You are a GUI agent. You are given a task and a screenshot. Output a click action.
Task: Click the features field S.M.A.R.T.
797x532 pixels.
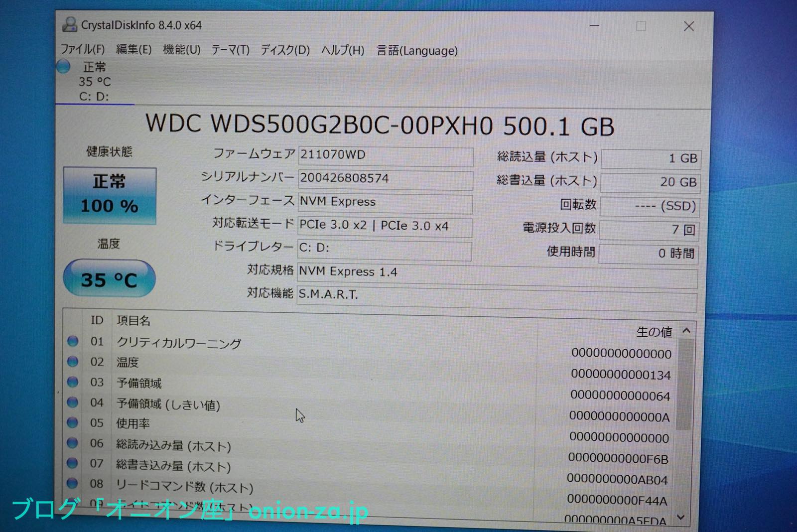pos(497,299)
